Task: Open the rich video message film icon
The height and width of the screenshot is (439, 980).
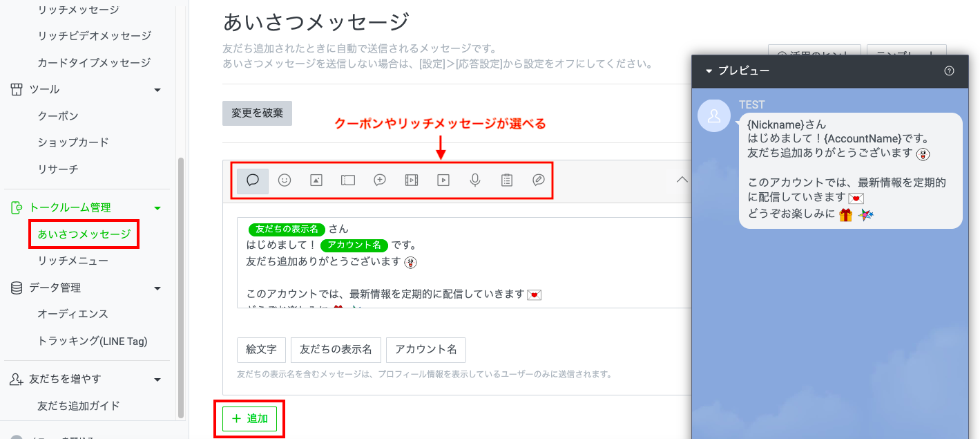Action: pos(411,180)
